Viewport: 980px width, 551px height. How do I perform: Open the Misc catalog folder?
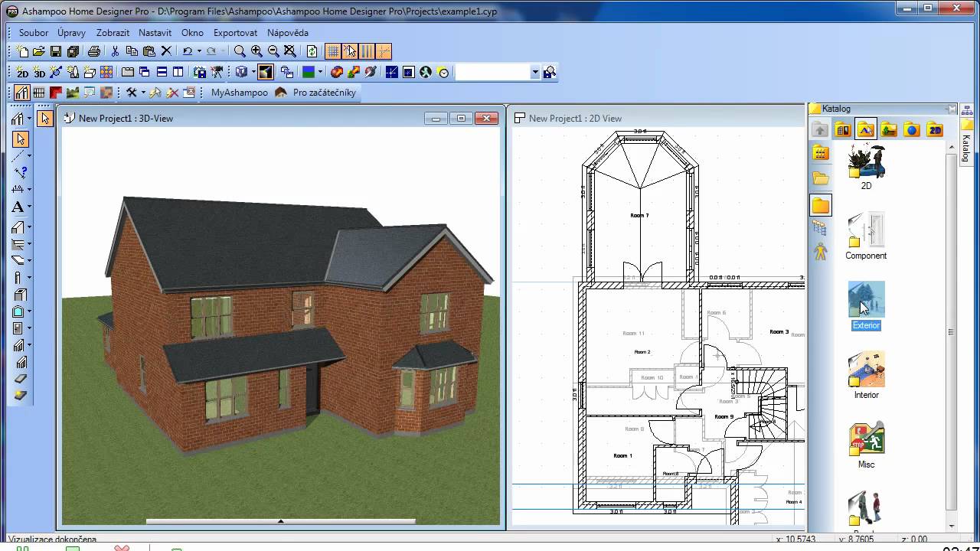[866, 445]
